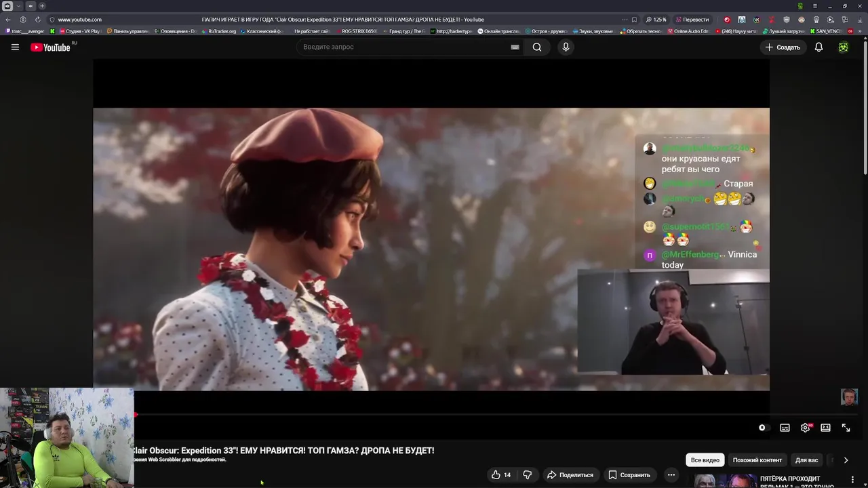Screen dimensions: 868x488
Task: Like the video with 14 likes
Action: tap(501, 475)
